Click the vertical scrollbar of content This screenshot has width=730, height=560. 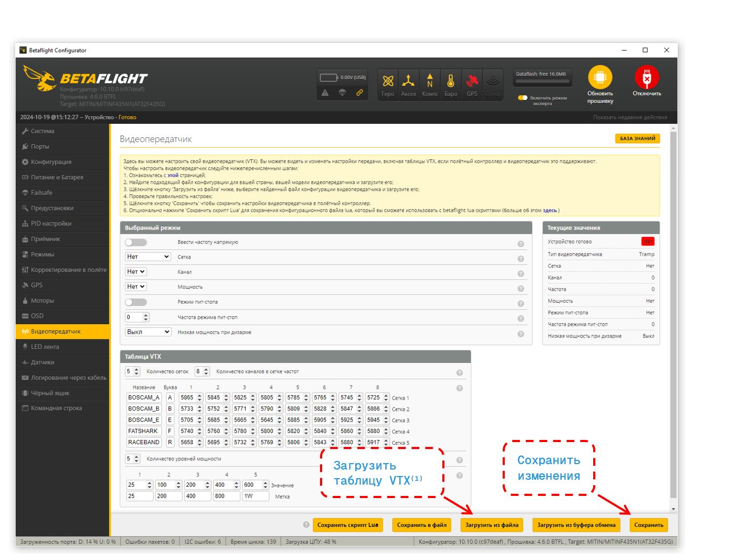(673, 318)
